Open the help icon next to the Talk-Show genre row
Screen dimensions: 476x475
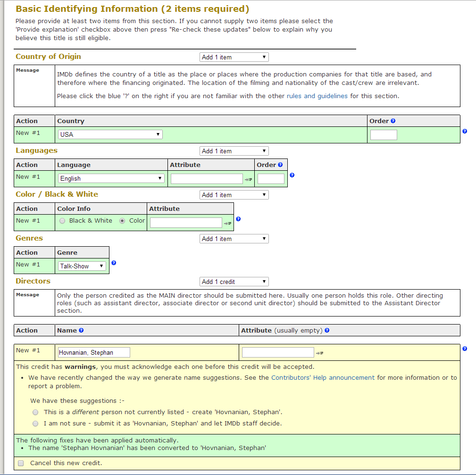click(x=114, y=263)
